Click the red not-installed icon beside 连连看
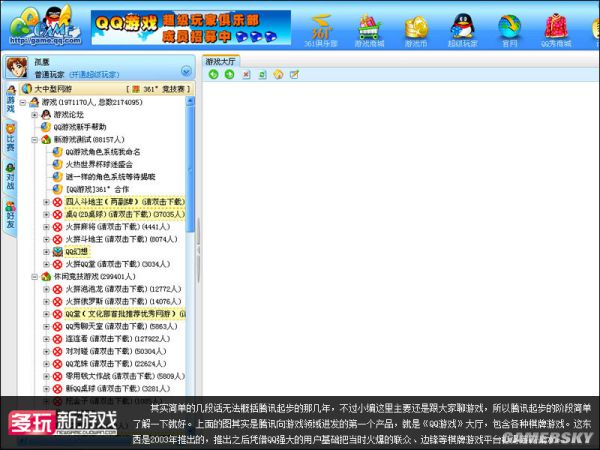 coord(57,339)
